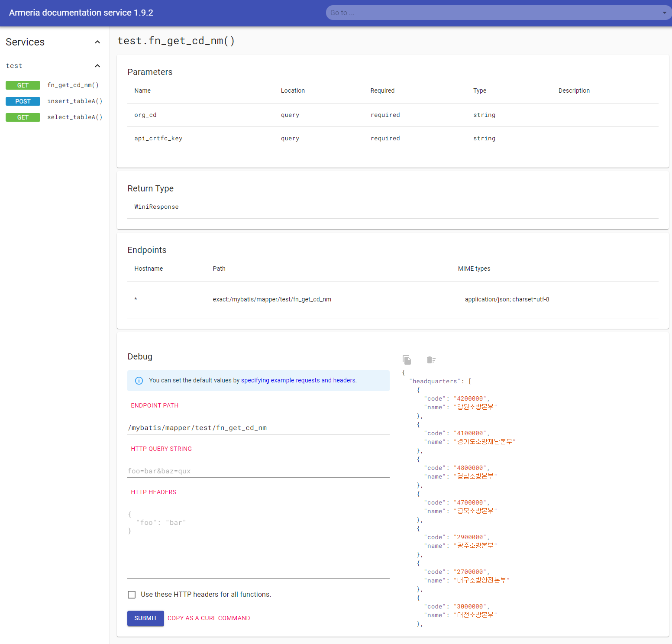This screenshot has width=672, height=644.
Task: Click code value "4800000" in response
Action: click(470, 468)
